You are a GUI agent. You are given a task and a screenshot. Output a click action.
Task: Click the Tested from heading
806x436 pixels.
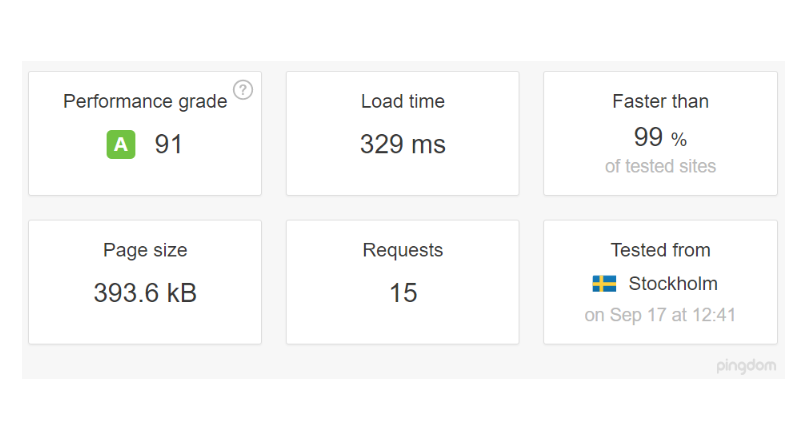[x=660, y=251]
